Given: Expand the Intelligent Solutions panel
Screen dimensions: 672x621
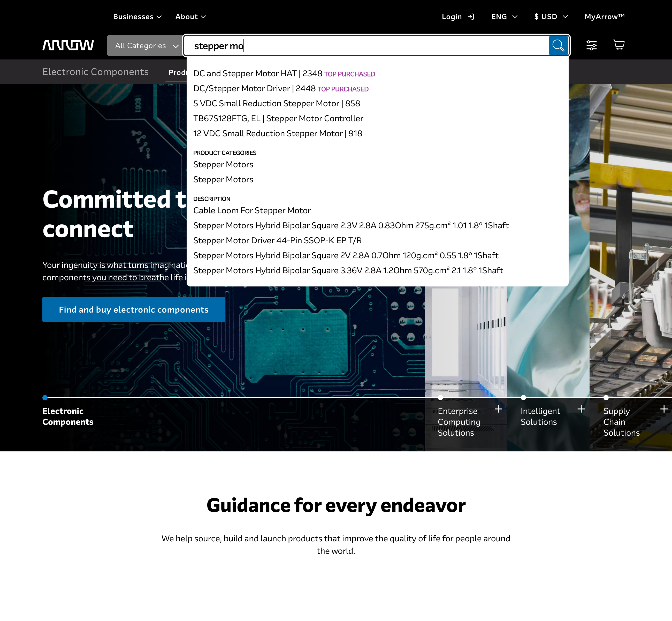Looking at the screenshot, I should click(581, 409).
